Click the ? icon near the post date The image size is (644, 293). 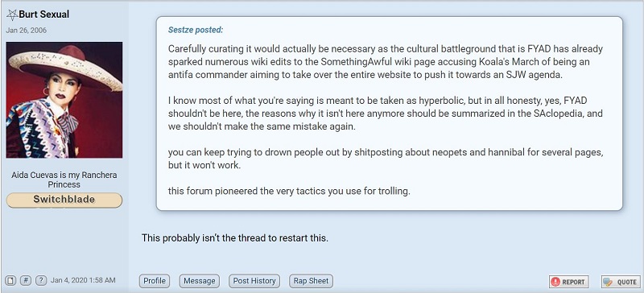(41, 281)
